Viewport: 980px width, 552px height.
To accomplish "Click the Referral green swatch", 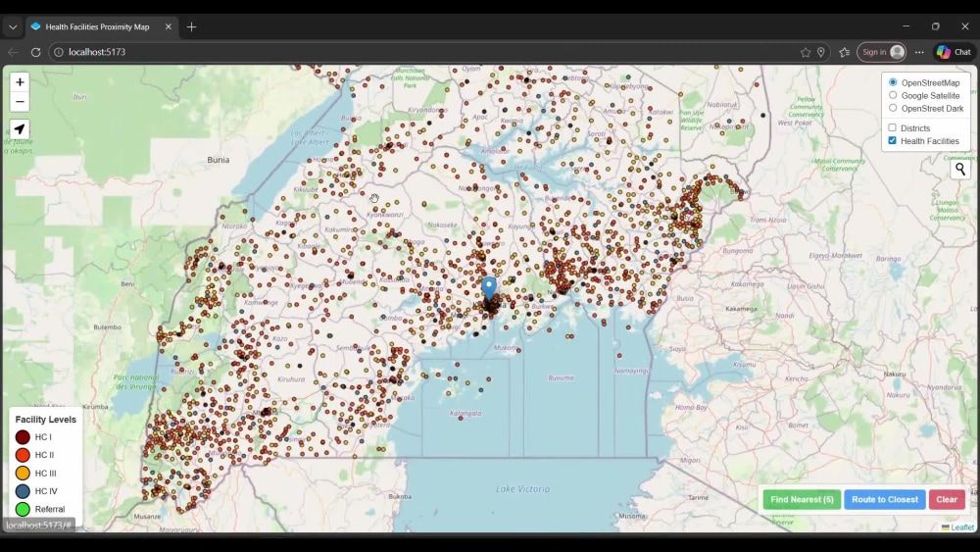I will pos(23,510).
